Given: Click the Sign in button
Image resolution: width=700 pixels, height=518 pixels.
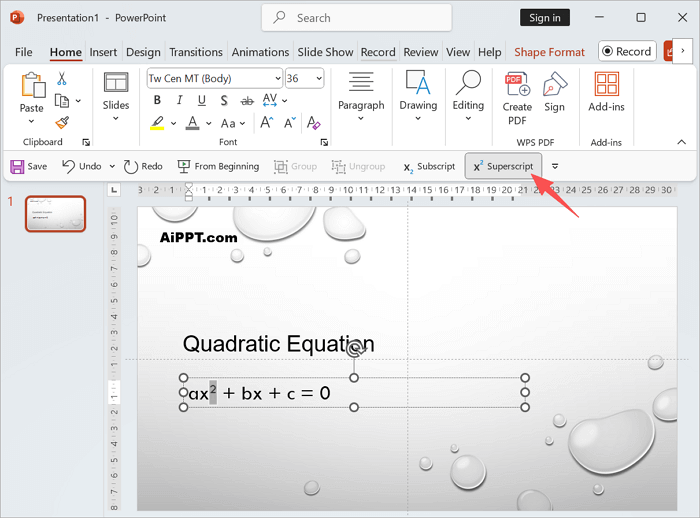Looking at the screenshot, I should click(545, 18).
